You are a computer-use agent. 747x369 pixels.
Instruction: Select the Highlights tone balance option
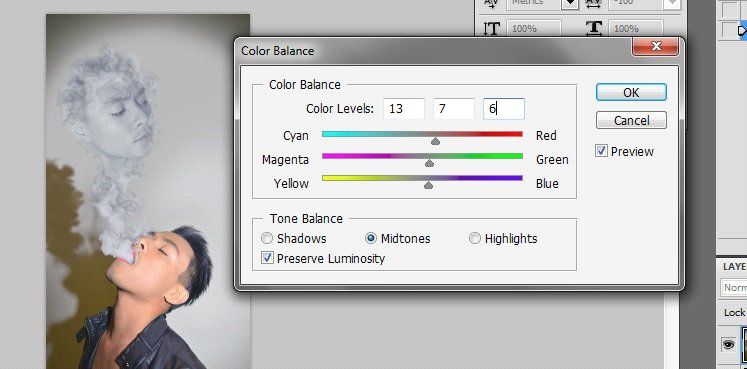coord(474,238)
